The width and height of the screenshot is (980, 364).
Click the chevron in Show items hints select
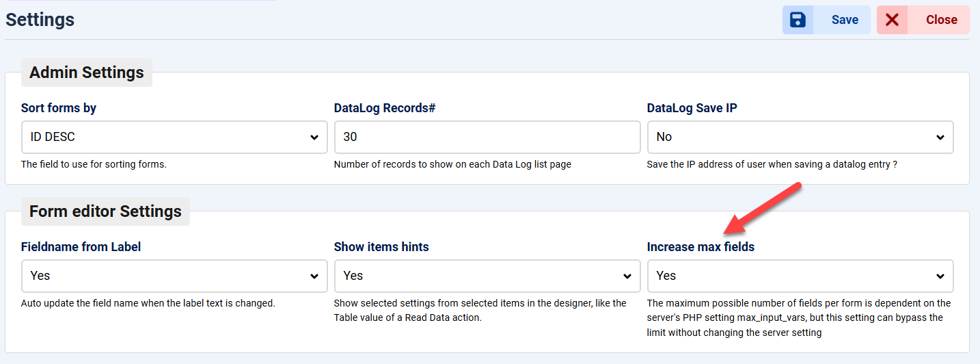pyautogui.click(x=627, y=276)
